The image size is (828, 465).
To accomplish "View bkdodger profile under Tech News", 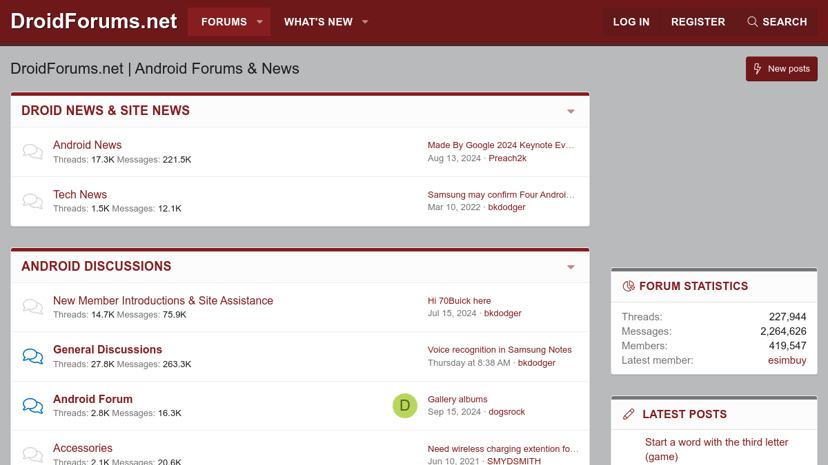I will tap(506, 207).
